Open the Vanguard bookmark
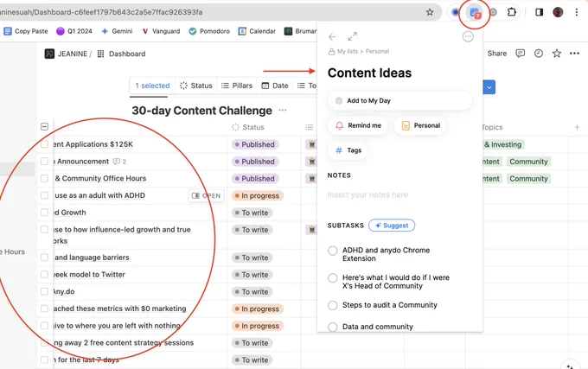Screen dimensions: 588x369 (x=161, y=31)
